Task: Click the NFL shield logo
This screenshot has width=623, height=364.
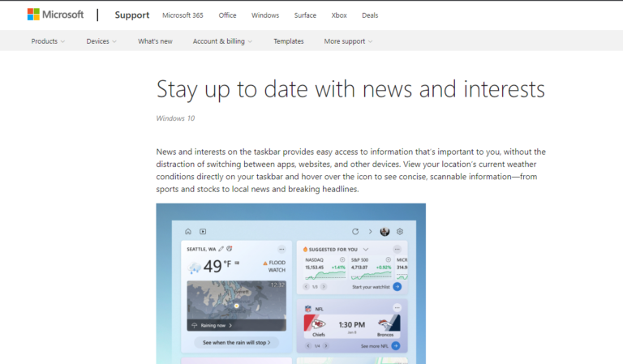Action: coord(308,308)
